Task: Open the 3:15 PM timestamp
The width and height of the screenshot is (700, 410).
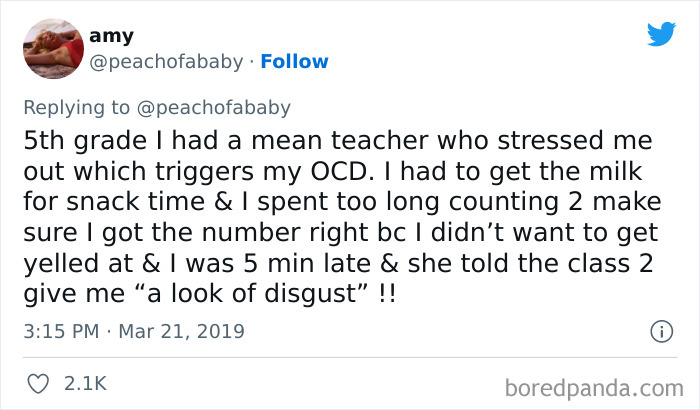Action: 61,331
